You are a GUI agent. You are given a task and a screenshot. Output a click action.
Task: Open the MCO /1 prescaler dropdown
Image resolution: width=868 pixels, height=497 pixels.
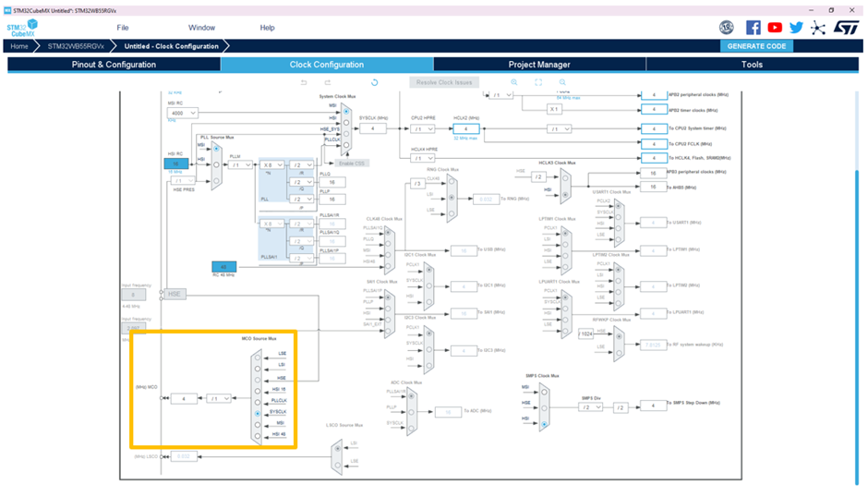point(219,398)
